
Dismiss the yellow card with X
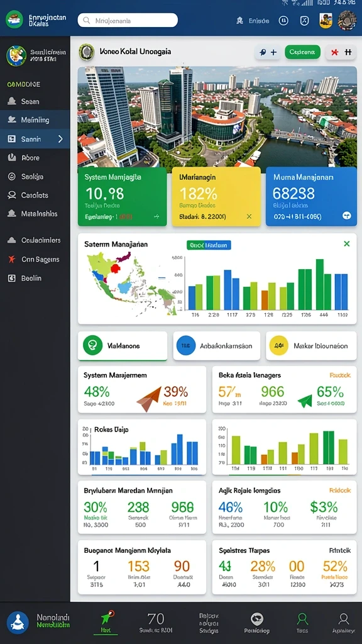click(x=249, y=216)
